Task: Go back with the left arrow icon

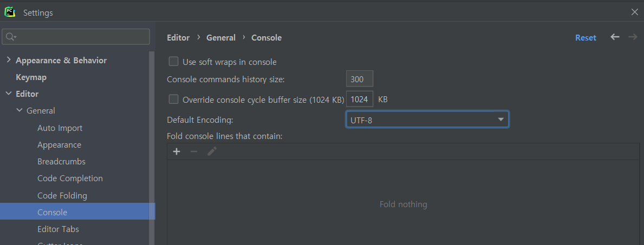Action: coord(615,37)
